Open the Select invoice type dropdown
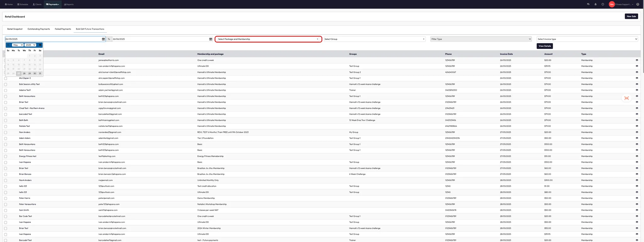Image resolution: width=644 pixels, height=242 pixels. [x=587, y=39]
